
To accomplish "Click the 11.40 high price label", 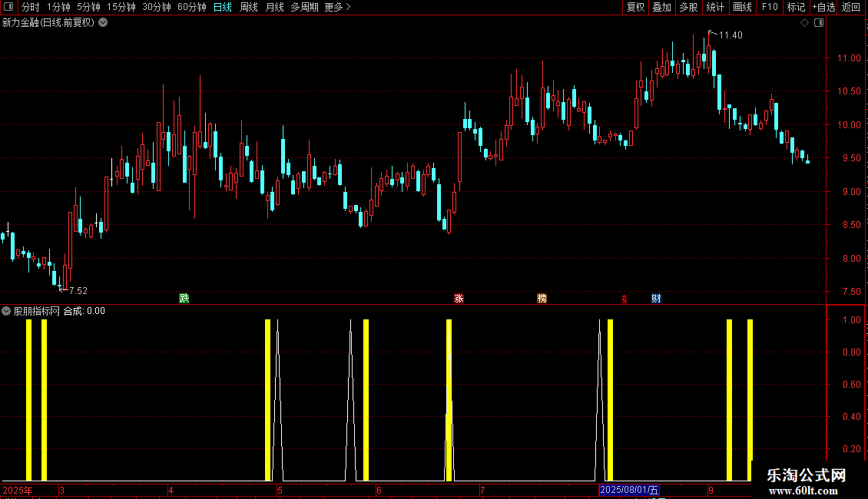I will (x=731, y=35).
